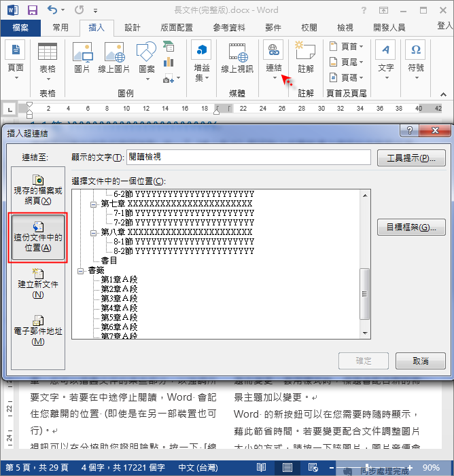Open the 開發人員 tab
This screenshot has height=476, width=454.
point(389,28)
